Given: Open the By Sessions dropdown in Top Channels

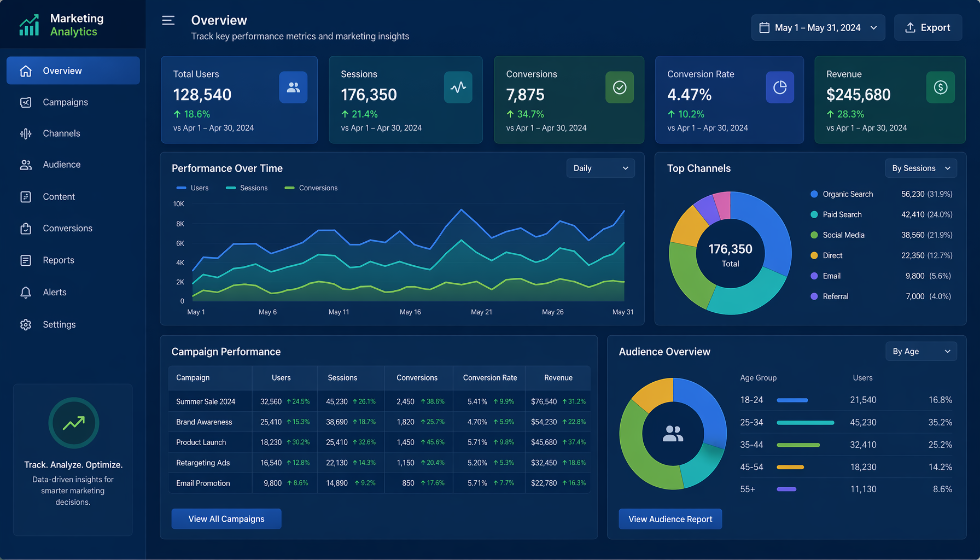Looking at the screenshot, I should tap(921, 168).
